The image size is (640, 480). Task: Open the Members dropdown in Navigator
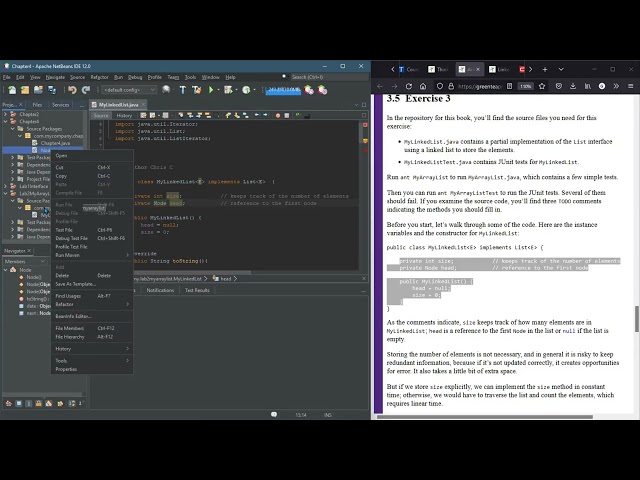coord(24,261)
